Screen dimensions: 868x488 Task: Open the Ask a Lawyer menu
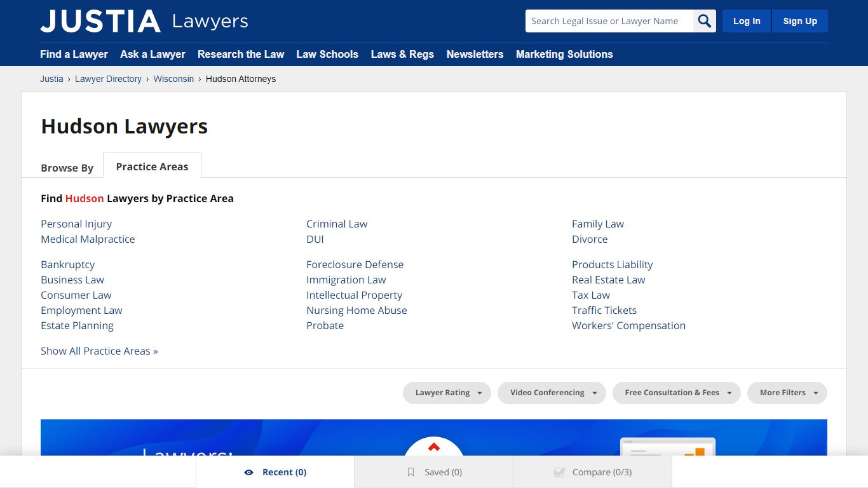tap(153, 54)
